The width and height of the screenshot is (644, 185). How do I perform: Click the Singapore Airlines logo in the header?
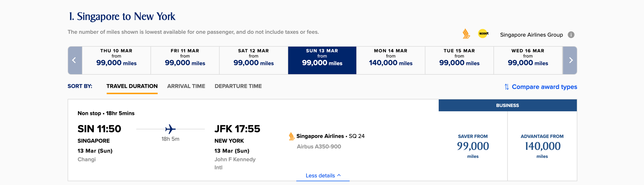(x=466, y=34)
